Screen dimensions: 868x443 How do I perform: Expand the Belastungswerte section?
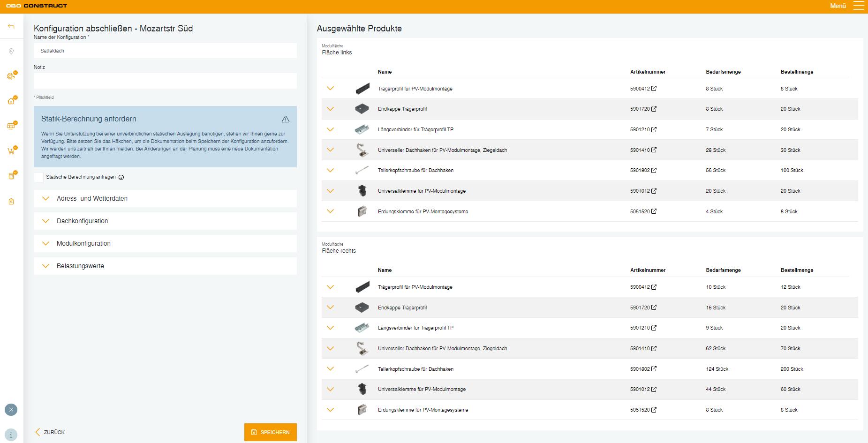pos(165,266)
